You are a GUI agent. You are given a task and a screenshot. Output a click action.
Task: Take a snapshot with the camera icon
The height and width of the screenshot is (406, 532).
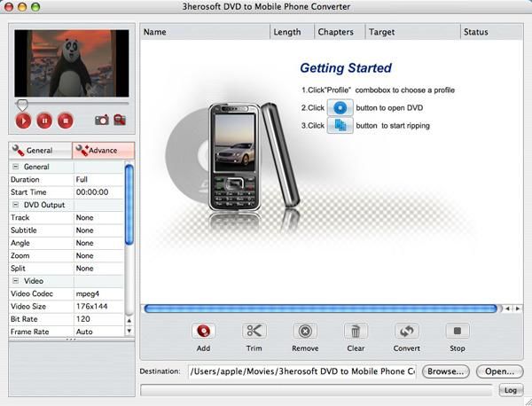(x=102, y=120)
